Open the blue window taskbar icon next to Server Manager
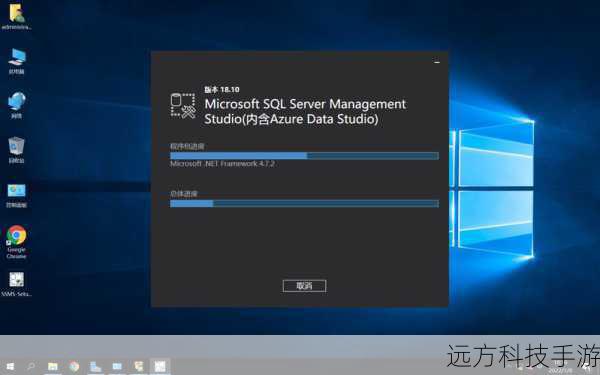 point(117,367)
